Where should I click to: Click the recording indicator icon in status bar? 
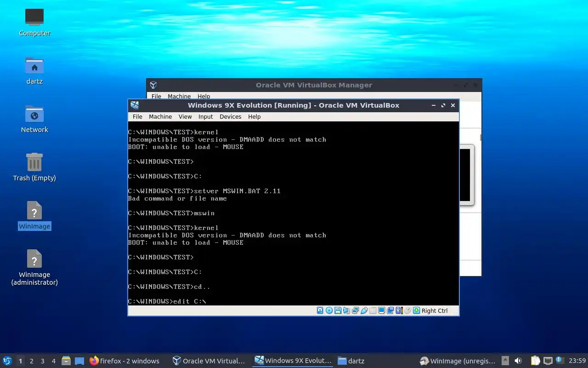(x=390, y=310)
